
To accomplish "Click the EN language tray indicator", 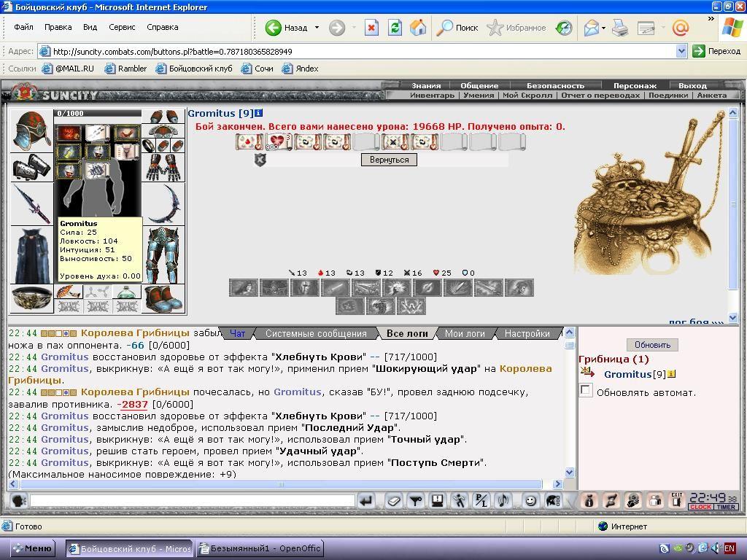I will click(x=729, y=548).
